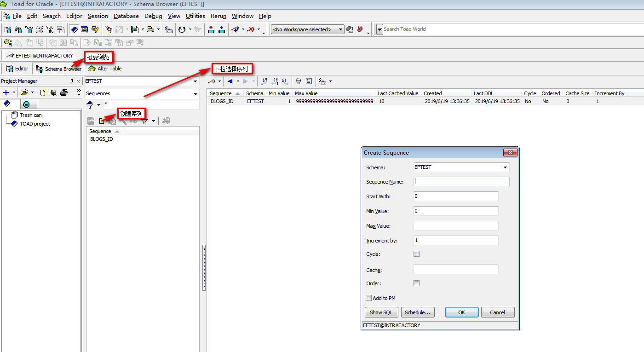Image resolution: width=644 pixels, height=352 pixels.
Task: Sort by the Max Value column header
Action: [x=333, y=93]
